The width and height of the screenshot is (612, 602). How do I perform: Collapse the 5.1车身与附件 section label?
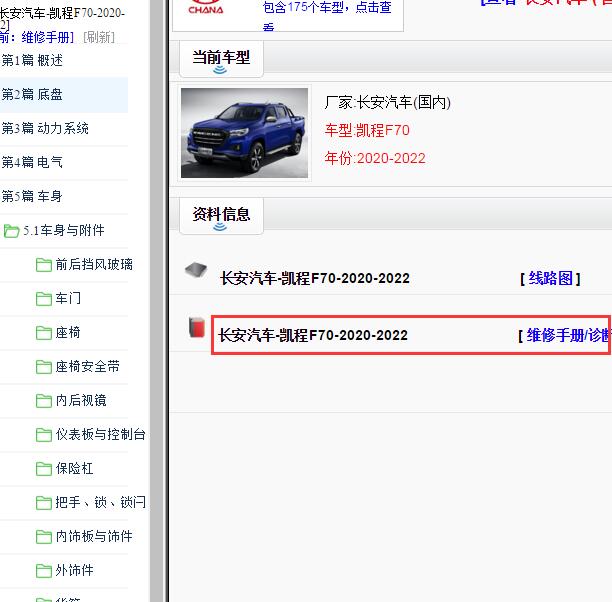[x=64, y=230]
